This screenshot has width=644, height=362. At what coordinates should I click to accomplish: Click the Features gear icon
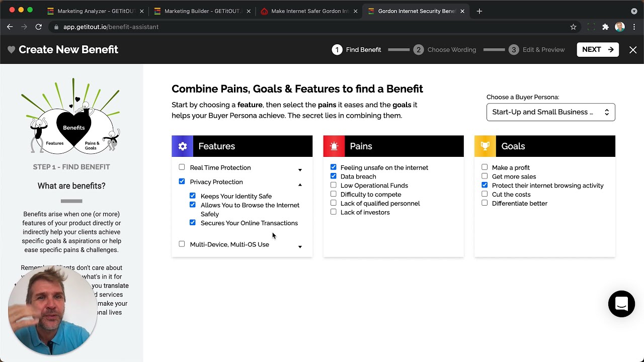click(x=182, y=146)
